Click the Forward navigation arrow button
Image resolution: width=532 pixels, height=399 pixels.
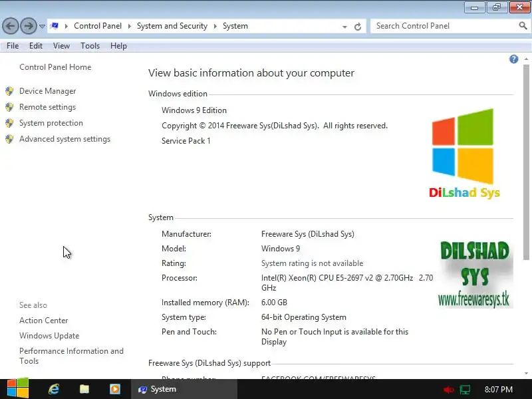click(x=29, y=26)
